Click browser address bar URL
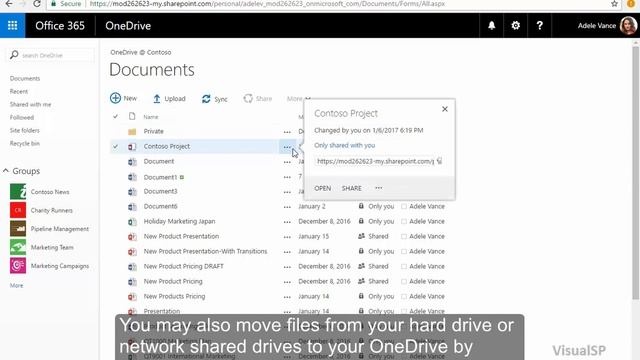 267,4
